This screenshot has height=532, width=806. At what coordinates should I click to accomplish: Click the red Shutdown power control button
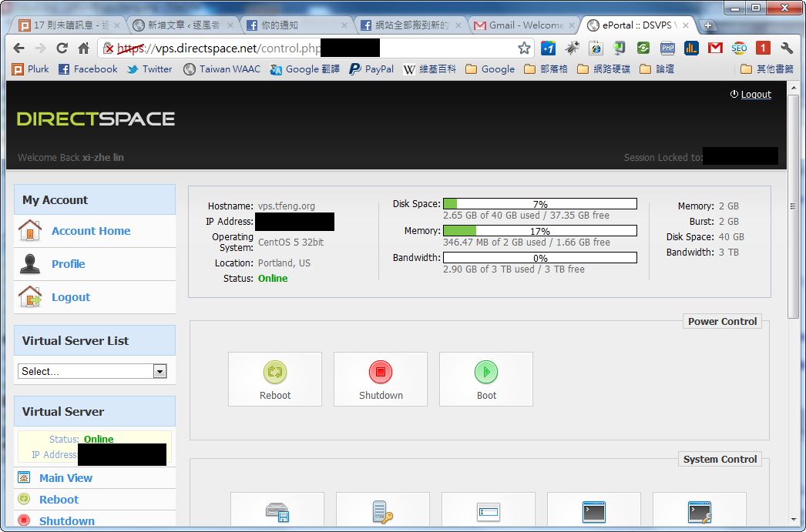[x=381, y=379]
